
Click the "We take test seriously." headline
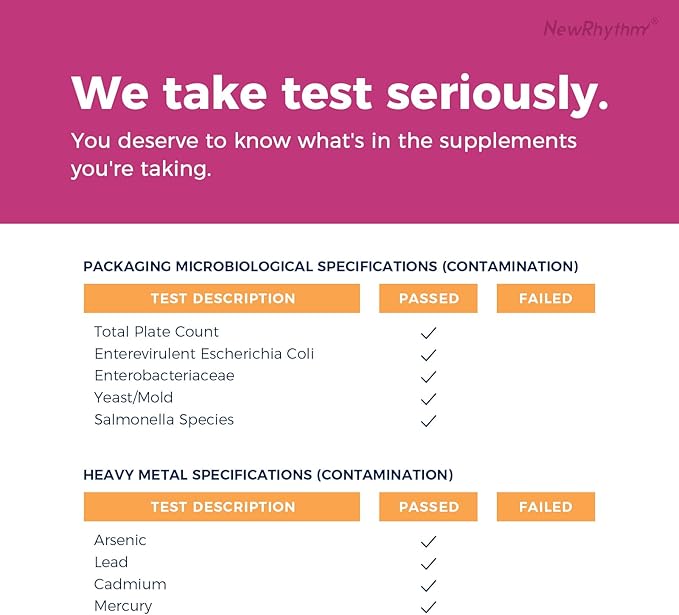tap(340, 93)
